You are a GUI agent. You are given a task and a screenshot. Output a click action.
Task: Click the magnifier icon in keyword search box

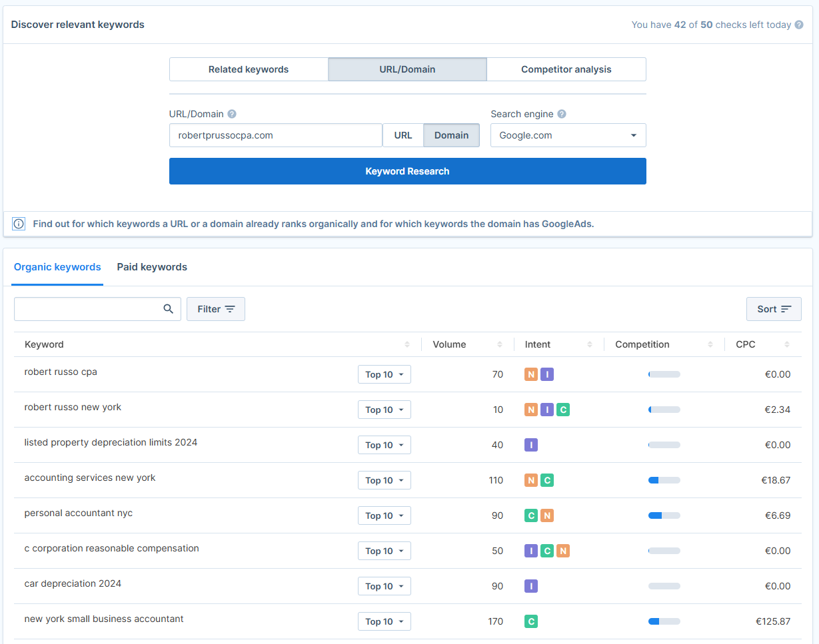click(169, 309)
